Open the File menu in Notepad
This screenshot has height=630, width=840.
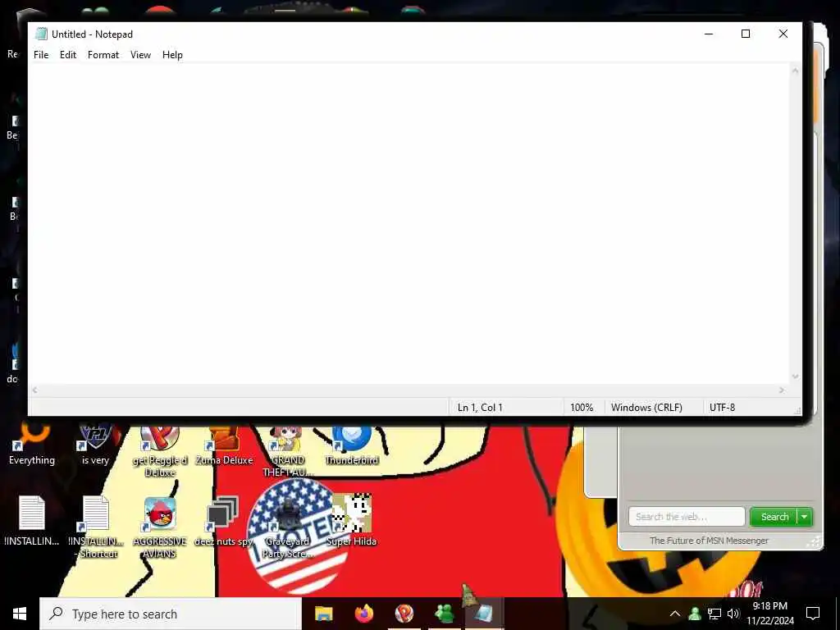tap(41, 55)
